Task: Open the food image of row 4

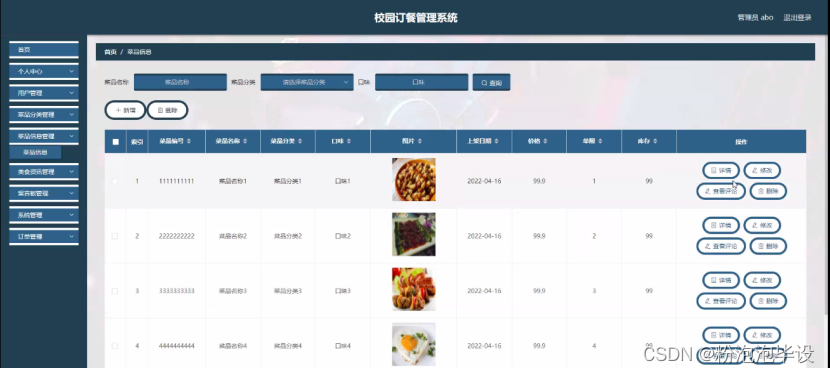Action: tap(413, 344)
